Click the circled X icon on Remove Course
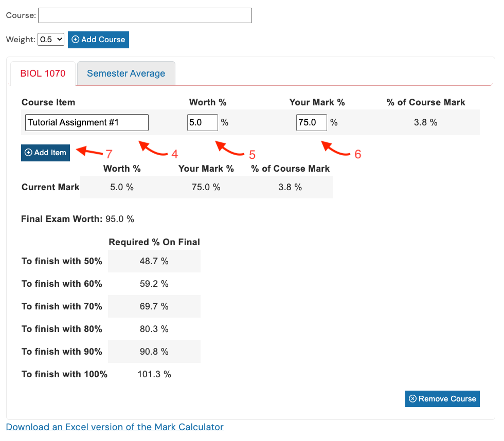Screen dimensions: 504x441 click(412, 398)
